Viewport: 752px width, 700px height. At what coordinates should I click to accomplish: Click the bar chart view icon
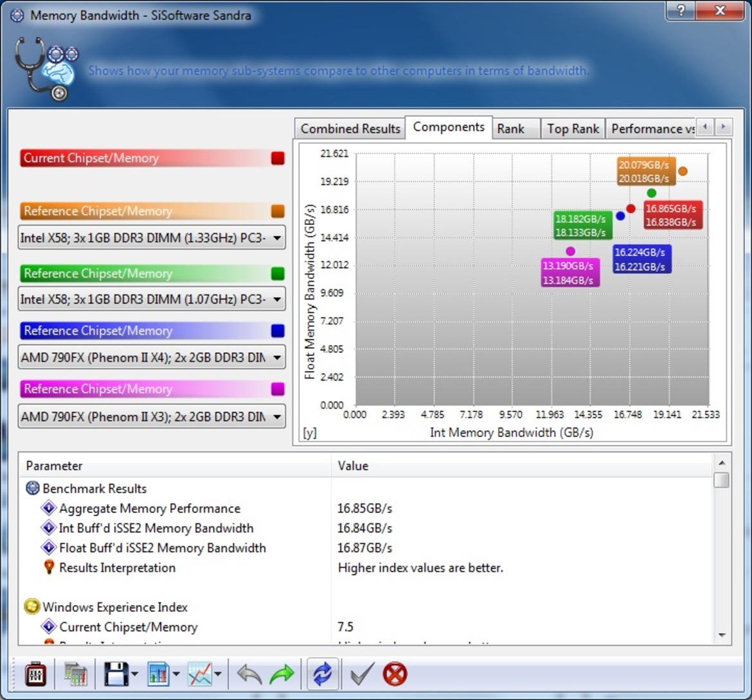click(158, 674)
